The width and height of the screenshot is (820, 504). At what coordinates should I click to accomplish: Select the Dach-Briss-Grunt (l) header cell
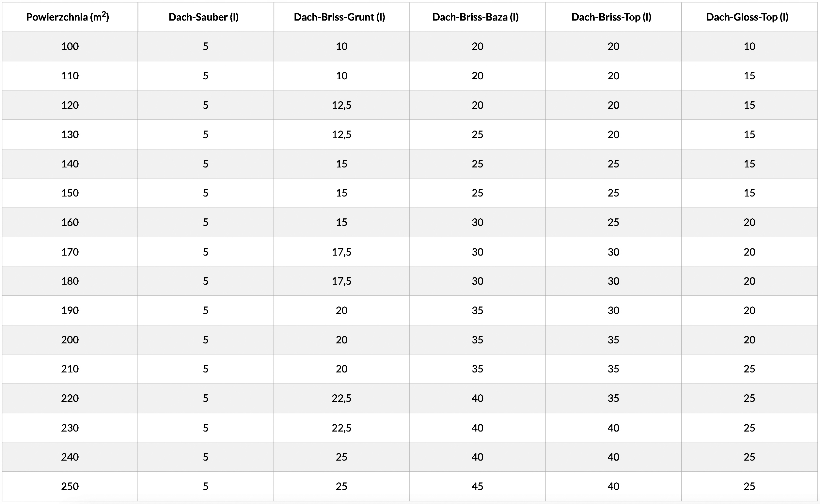tap(339, 17)
